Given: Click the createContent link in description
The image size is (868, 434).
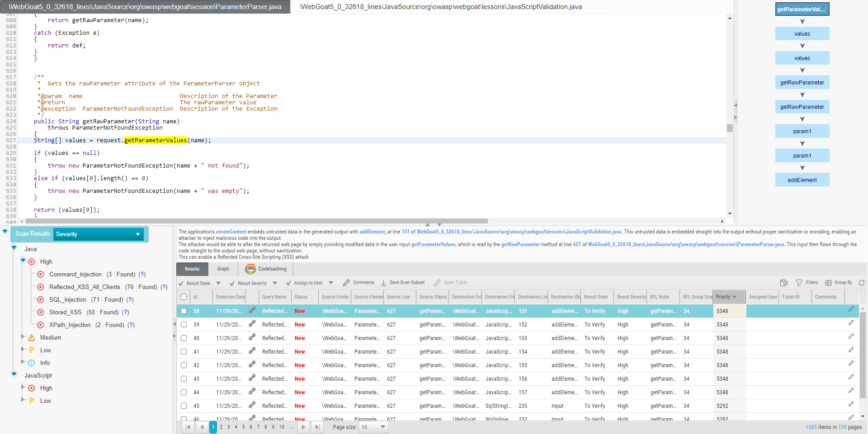Looking at the screenshot, I should tap(231, 232).
